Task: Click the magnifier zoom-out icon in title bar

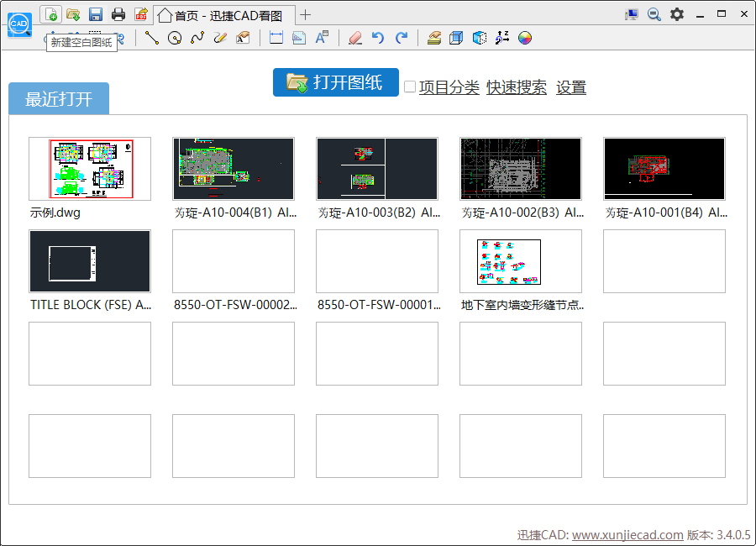Action: pyautogui.click(x=654, y=14)
